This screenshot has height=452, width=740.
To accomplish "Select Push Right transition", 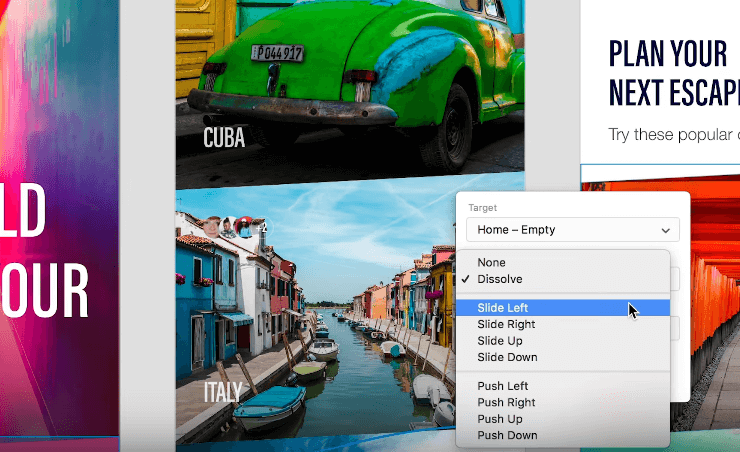I will point(563,402).
